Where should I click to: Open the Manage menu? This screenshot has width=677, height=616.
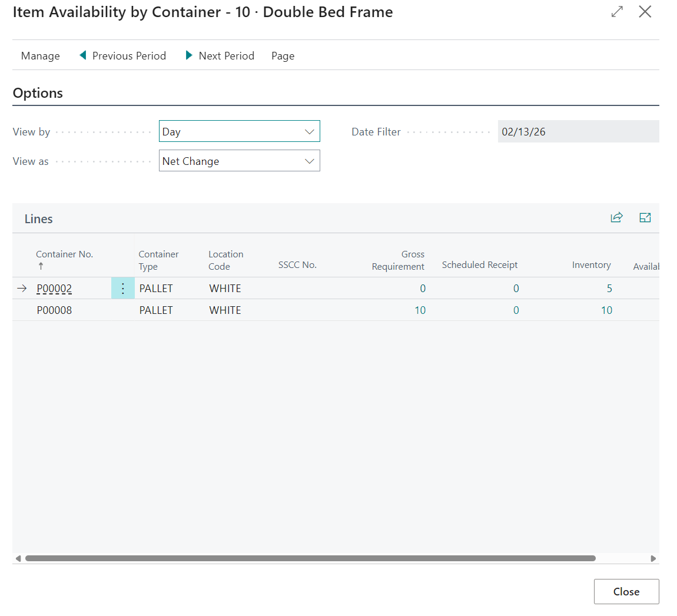[40, 56]
